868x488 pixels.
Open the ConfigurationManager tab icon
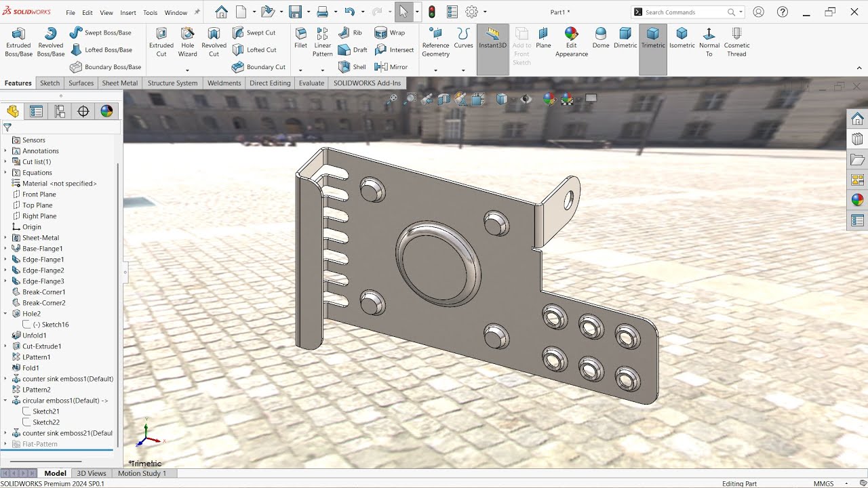tap(60, 111)
